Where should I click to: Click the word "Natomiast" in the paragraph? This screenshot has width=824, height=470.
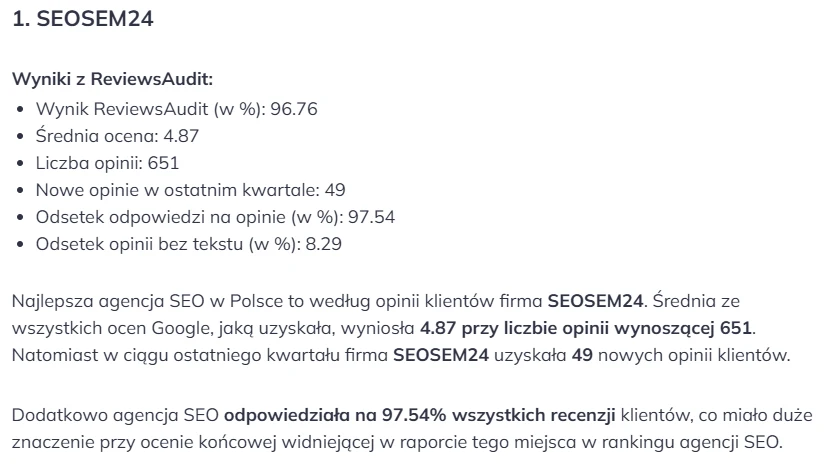51,354
